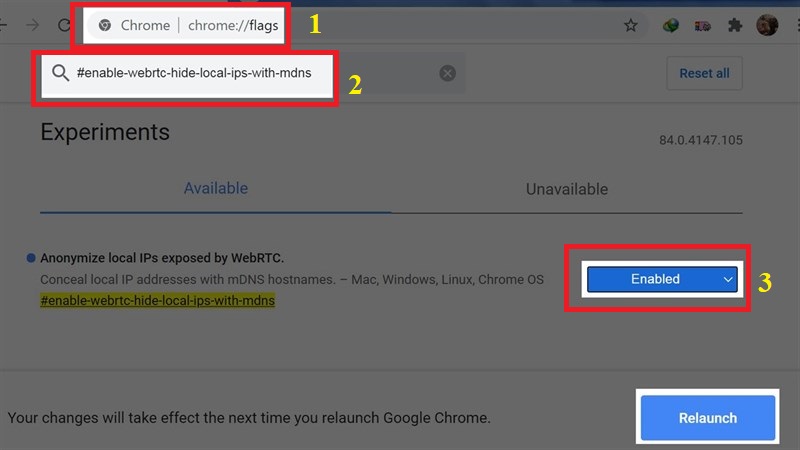Click the Relaunch button
The height and width of the screenshot is (450, 800).
click(708, 418)
